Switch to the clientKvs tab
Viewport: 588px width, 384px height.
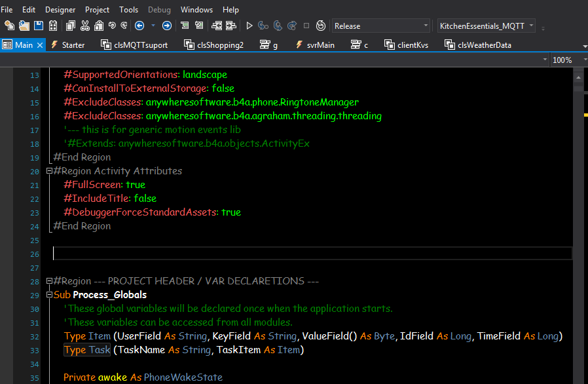407,45
